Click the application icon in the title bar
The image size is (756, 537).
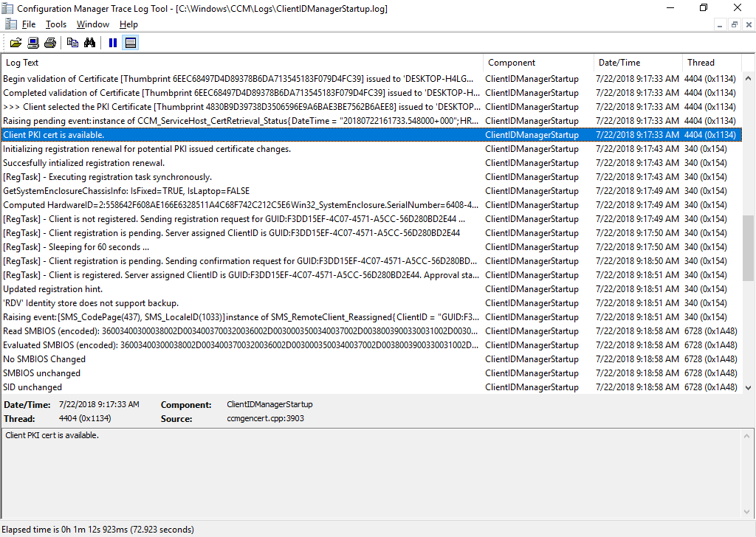pos(7,8)
